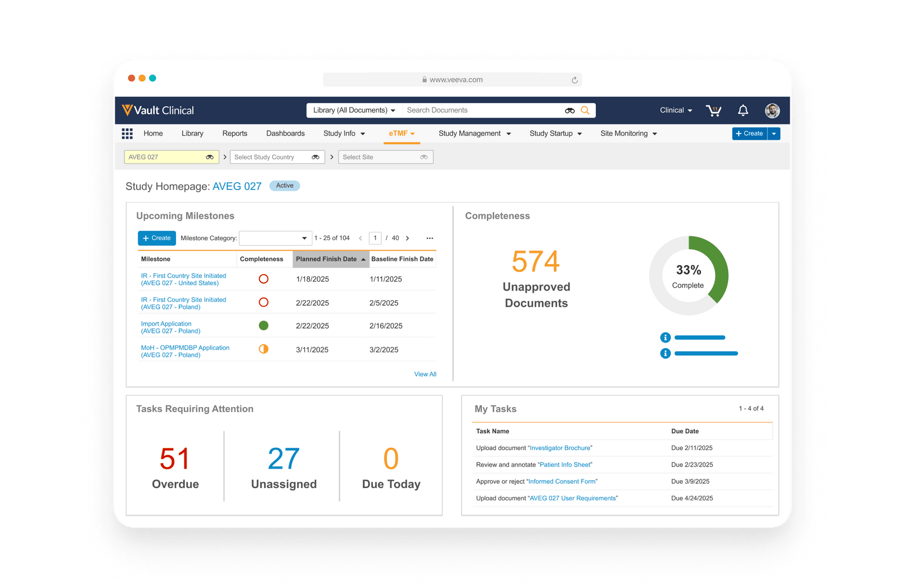Click the orange search magnifier icon

click(x=585, y=110)
